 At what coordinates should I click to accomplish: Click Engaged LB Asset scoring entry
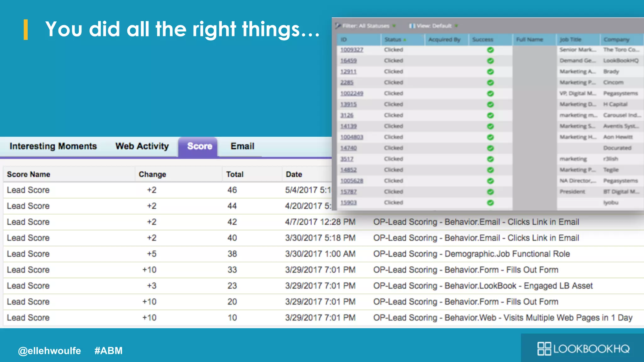point(483,286)
